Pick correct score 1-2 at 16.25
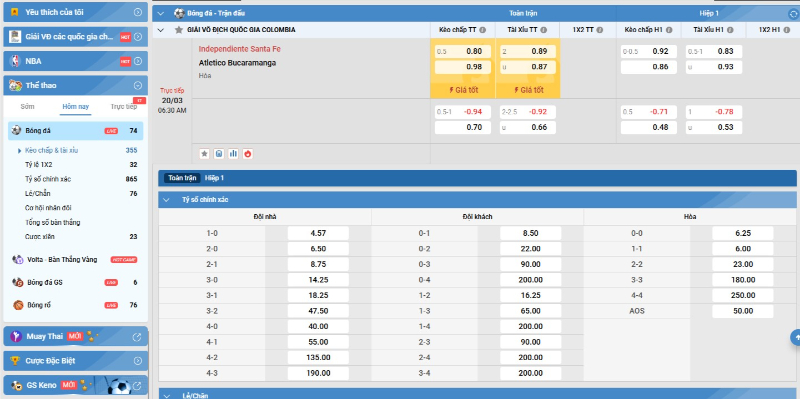The width and height of the screenshot is (800, 399). tap(531, 295)
